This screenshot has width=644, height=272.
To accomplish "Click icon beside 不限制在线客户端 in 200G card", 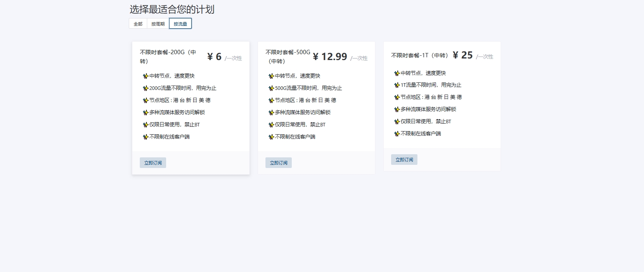I will tap(146, 137).
